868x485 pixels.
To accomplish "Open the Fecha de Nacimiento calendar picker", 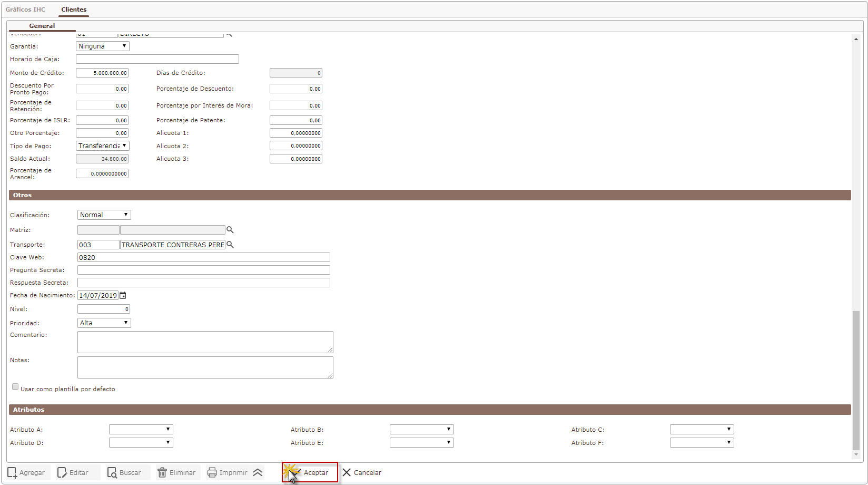I will (x=123, y=296).
